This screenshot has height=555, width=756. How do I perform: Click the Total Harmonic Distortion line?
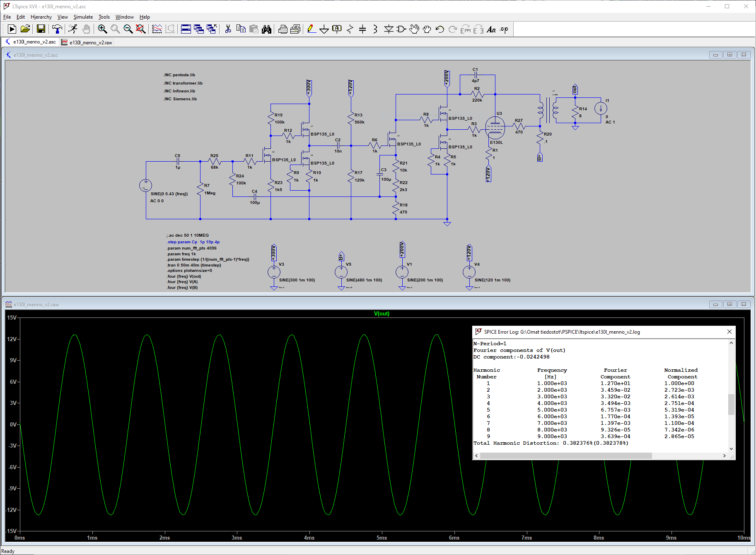pos(551,443)
